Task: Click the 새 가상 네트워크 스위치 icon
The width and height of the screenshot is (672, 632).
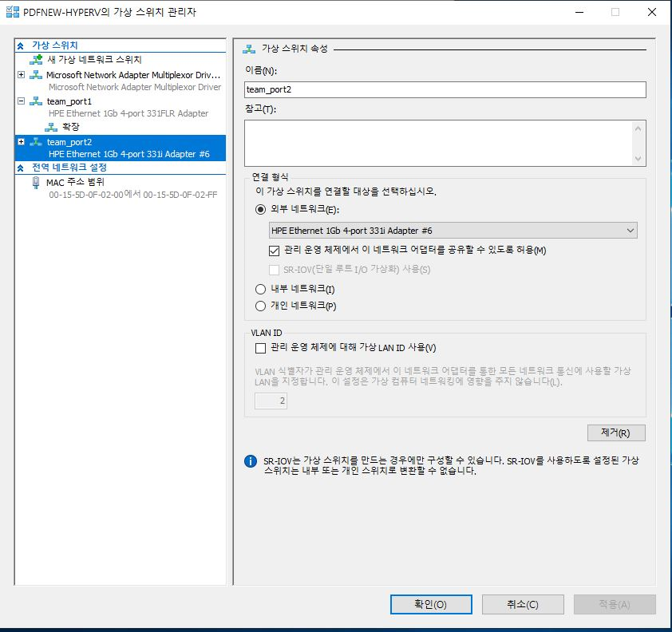Action: tap(36, 59)
